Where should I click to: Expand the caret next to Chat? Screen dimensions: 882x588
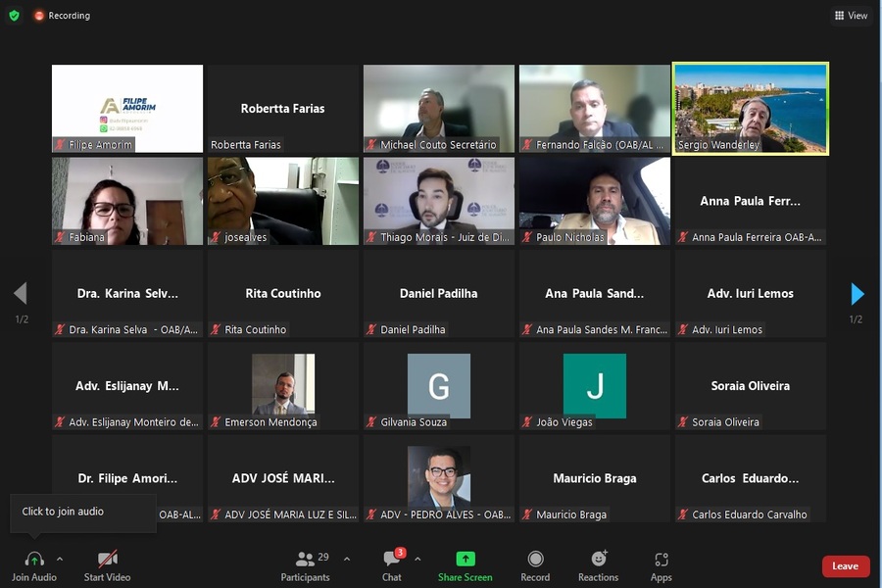pos(417,559)
